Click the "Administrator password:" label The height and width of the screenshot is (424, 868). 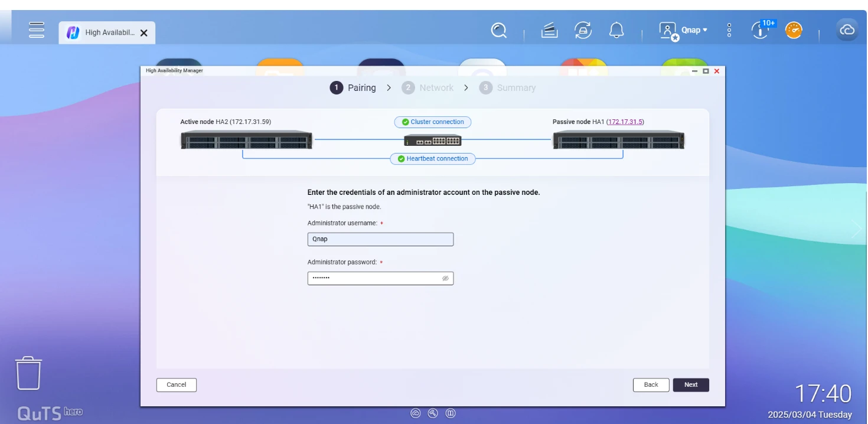pyautogui.click(x=342, y=262)
